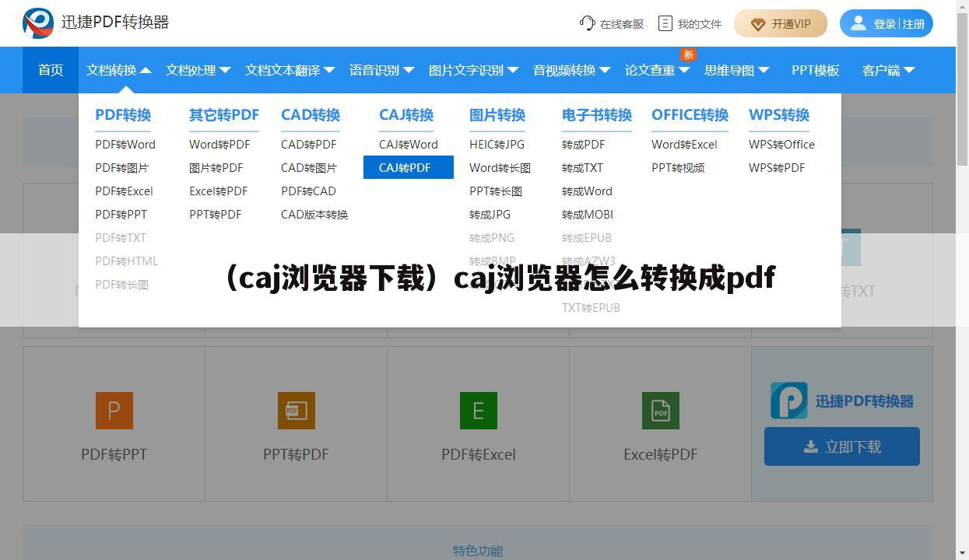Click the 在线客服 headset icon
Screen dimensions: 969x560
pos(587,23)
